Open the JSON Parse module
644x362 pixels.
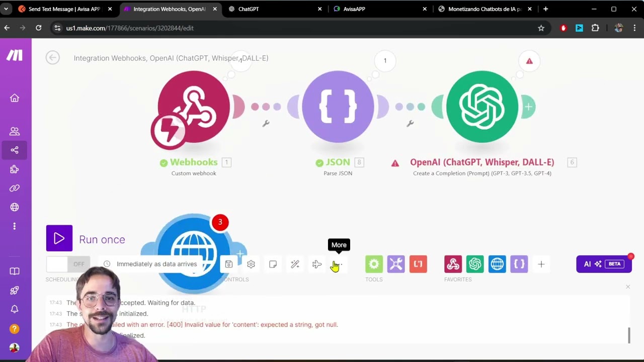coord(338,107)
